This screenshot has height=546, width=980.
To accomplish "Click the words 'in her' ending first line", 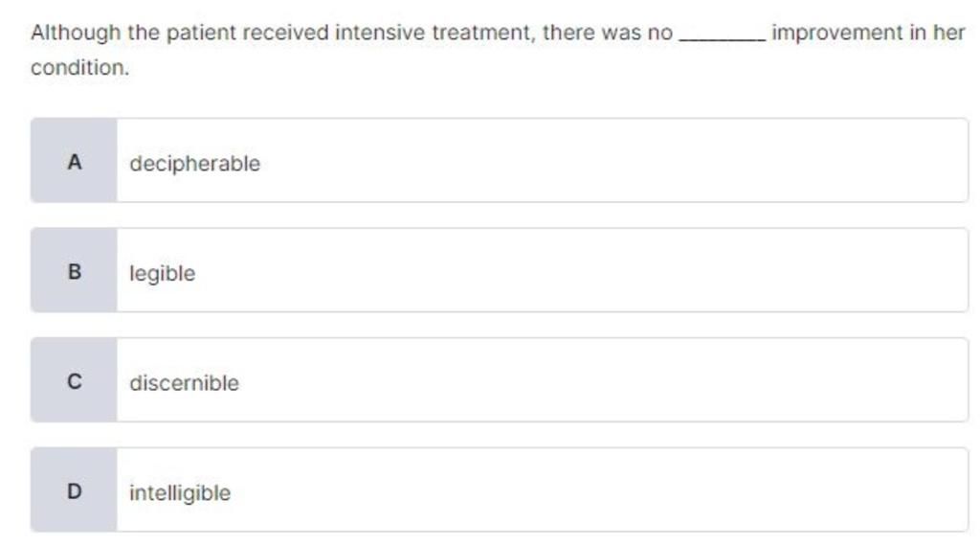I will [x=937, y=34].
